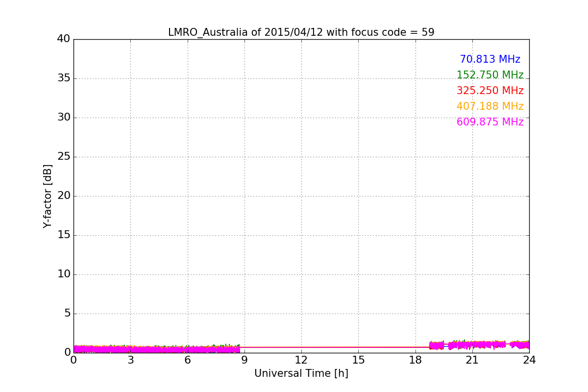The image size is (588, 392).
Task: Select the 407.188 MHz legend label
Action: tap(490, 106)
